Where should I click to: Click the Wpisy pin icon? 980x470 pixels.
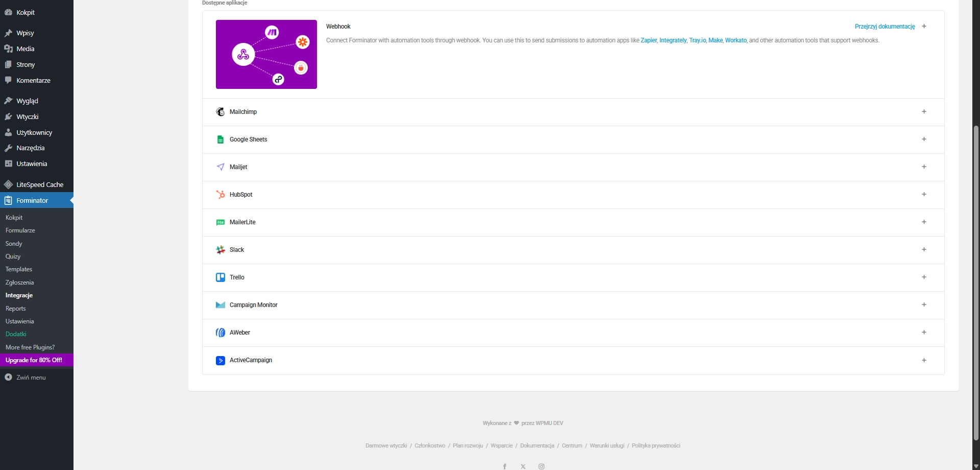click(8, 33)
